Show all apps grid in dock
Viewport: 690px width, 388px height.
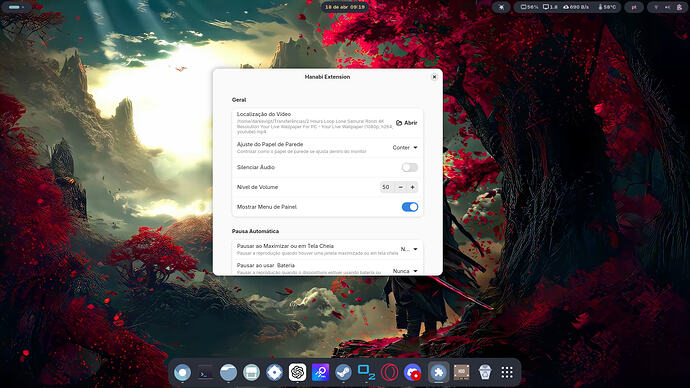[x=507, y=373]
